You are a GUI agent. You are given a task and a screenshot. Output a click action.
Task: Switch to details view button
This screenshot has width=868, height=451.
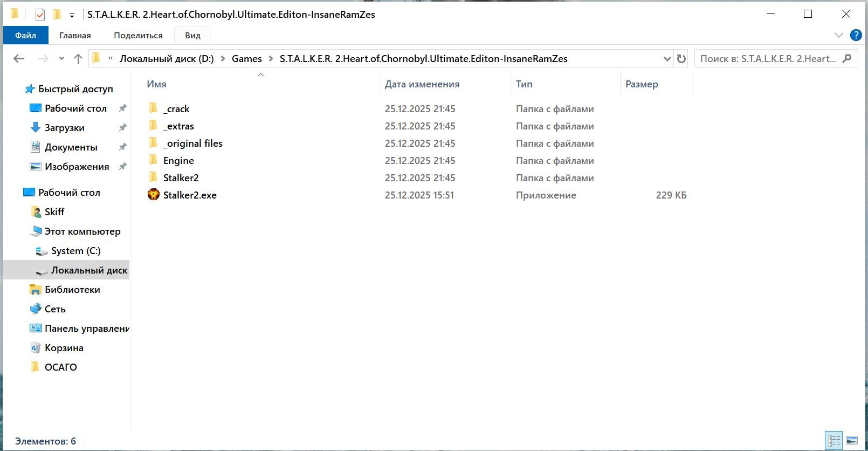pos(834,441)
